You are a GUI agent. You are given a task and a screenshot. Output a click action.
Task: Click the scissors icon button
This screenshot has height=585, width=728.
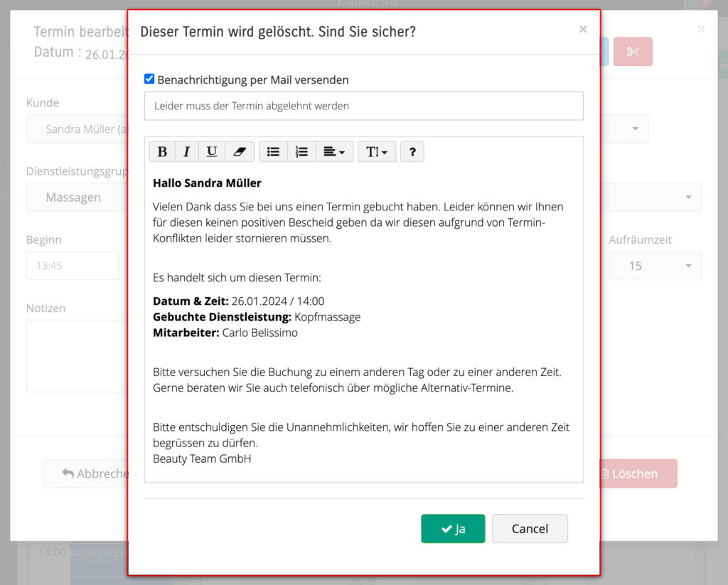(x=633, y=52)
